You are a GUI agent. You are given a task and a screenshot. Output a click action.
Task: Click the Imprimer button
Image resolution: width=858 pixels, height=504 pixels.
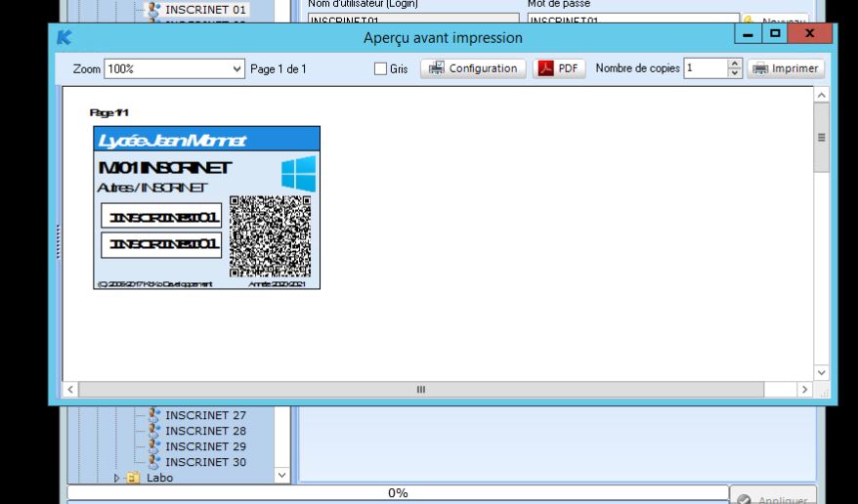coord(786,68)
